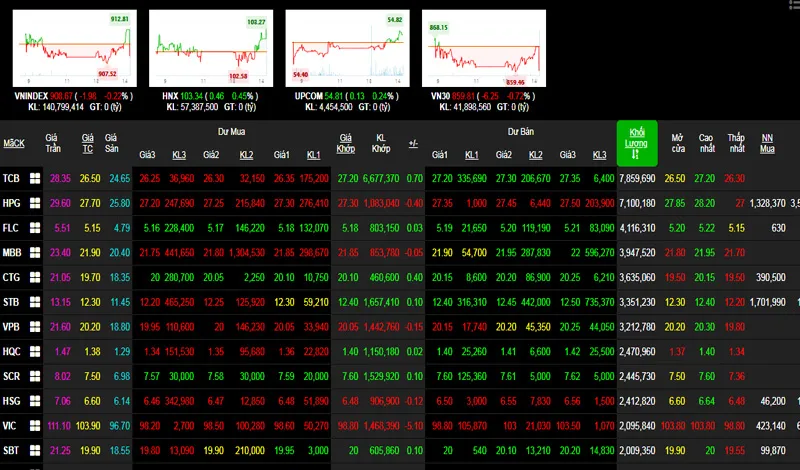Click the grid icon next to FLC
Viewport: 800px width, 470px height.
35,228
